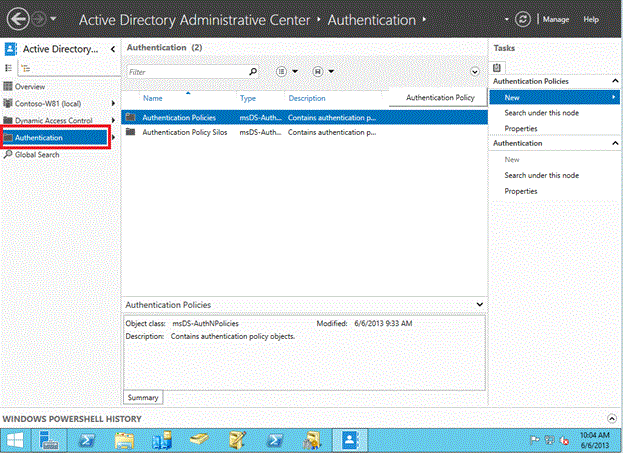This screenshot has width=623, height=453.
Task: Click the refresh button in header
Action: [x=523, y=19]
